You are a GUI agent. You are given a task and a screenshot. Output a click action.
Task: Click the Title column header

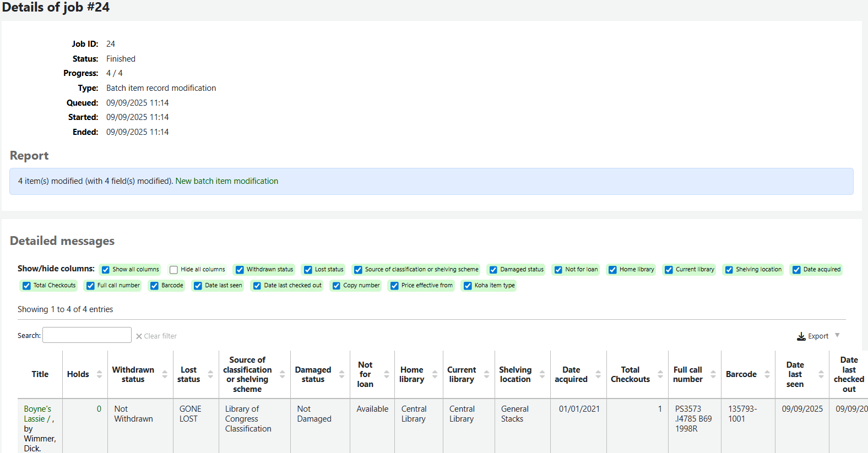coord(40,374)
